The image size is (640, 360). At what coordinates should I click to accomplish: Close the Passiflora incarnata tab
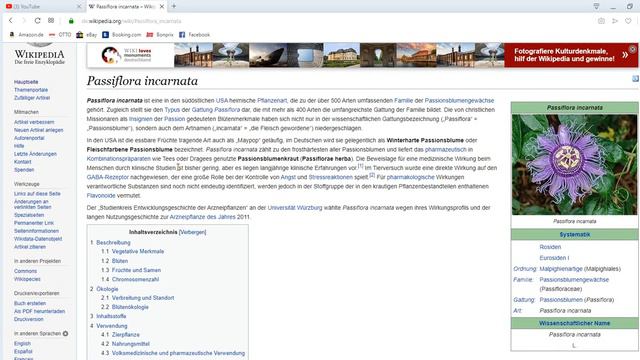[162, 7]
